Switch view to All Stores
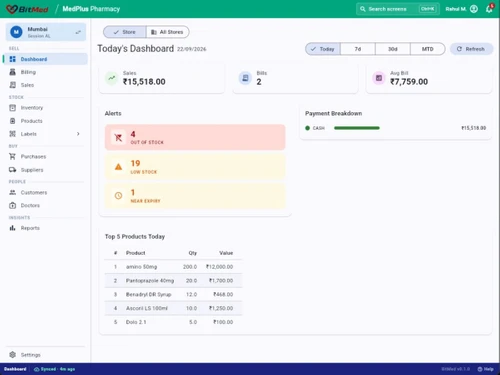 pos(168,32)
